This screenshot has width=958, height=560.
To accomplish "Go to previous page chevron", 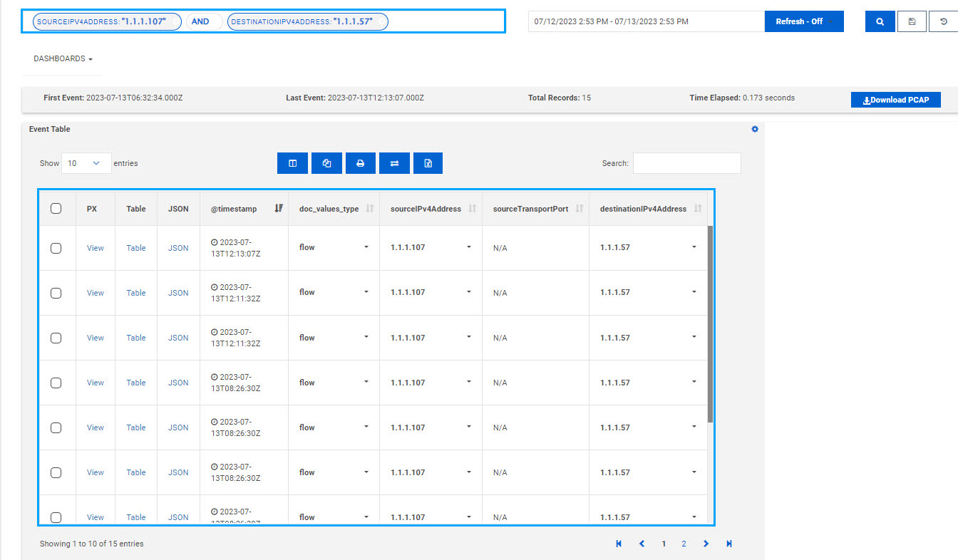I will 642,544.
